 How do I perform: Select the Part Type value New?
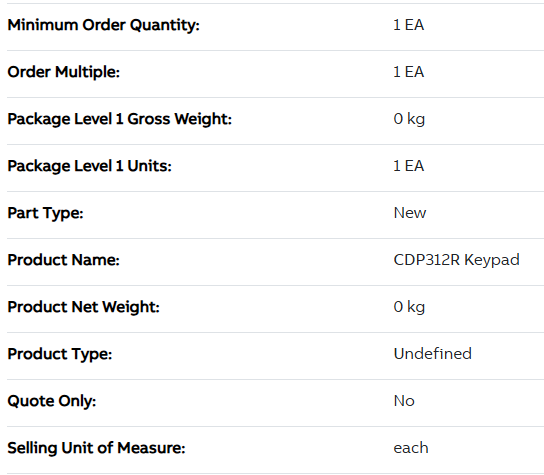coord(410,213)
